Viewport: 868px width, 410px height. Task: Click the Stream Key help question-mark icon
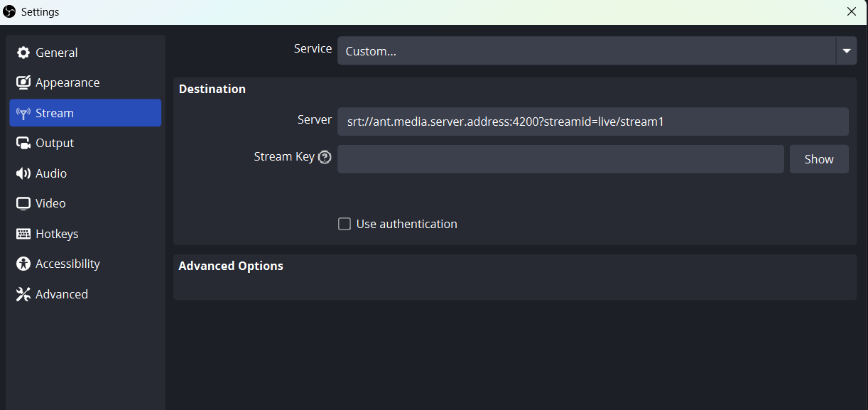coord(325,157)
